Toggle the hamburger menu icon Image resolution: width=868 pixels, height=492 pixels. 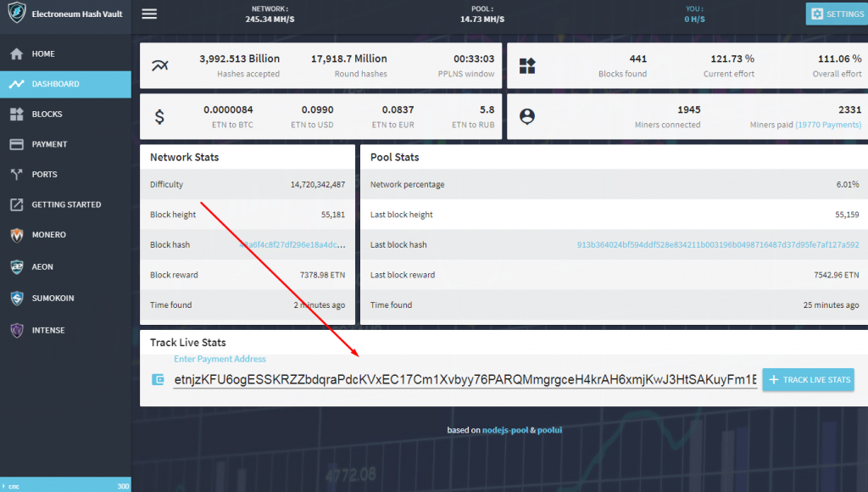pyautogui.click(x=149, y=14)
